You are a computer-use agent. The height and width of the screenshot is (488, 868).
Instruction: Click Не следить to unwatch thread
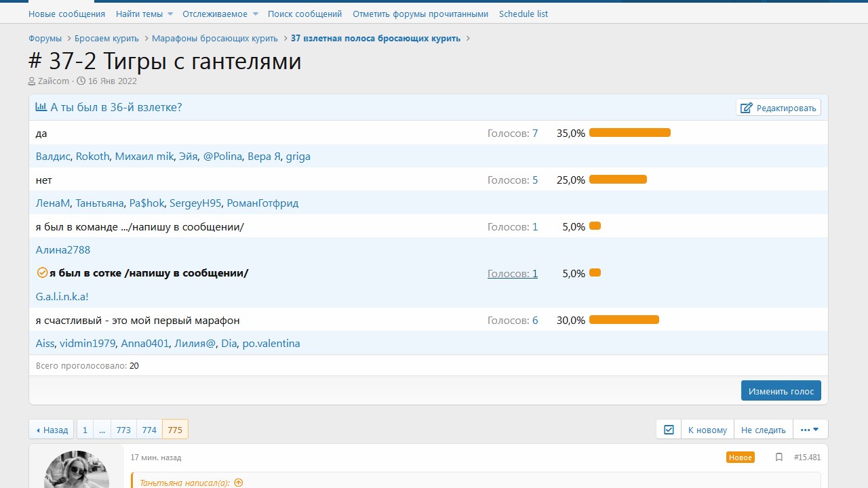click(x=764, y=430)
